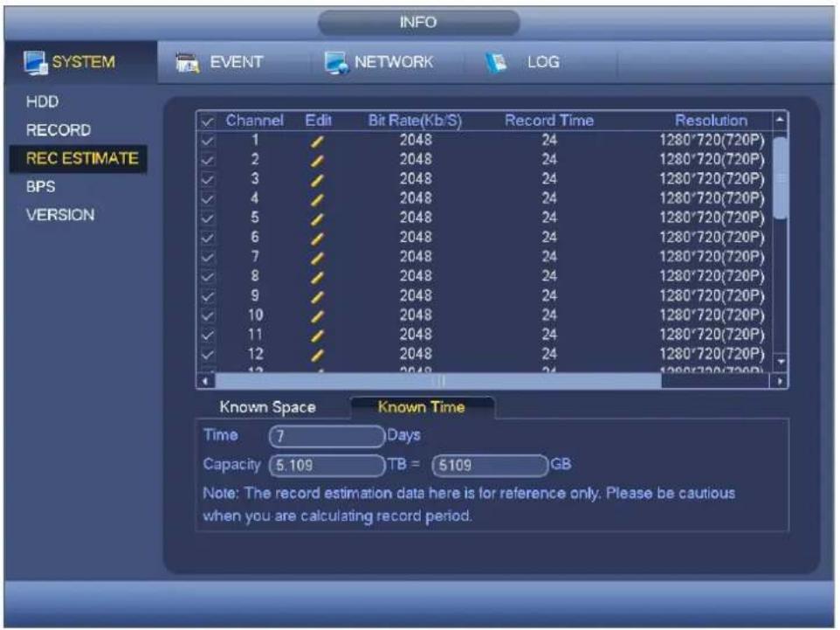Click the edit pencil for channel 4

(317, 200)
